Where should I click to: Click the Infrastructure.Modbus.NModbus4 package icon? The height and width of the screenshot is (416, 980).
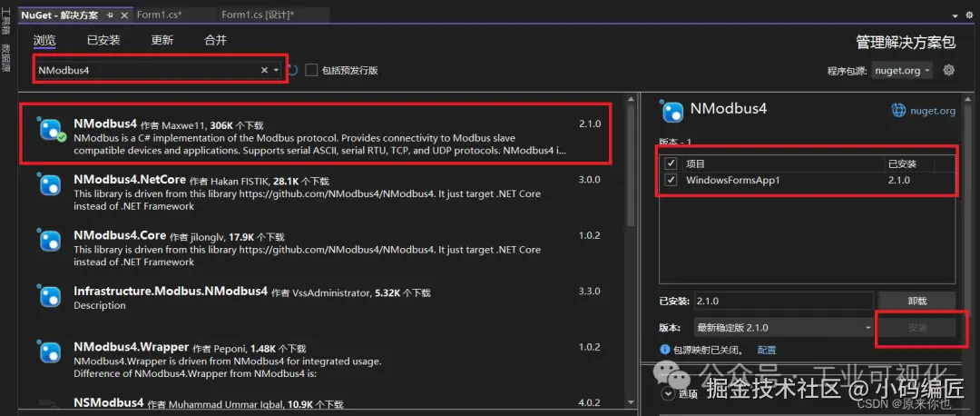point(50,296)
